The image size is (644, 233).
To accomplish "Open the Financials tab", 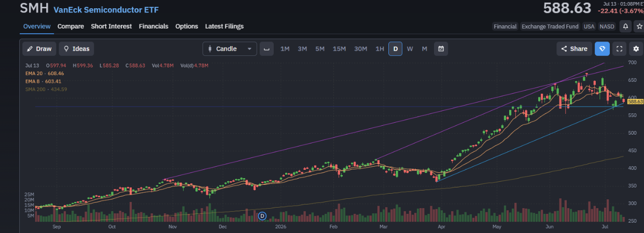I will pyautogui.click(x=153, y=26).
